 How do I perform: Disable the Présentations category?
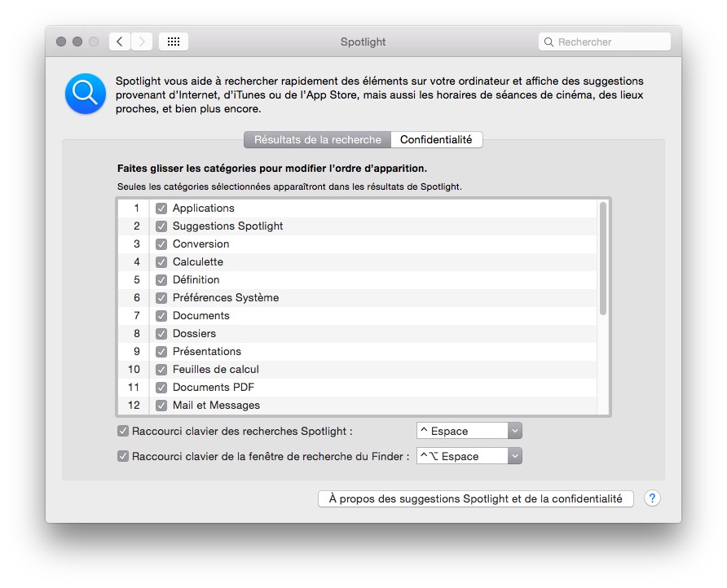161,352
